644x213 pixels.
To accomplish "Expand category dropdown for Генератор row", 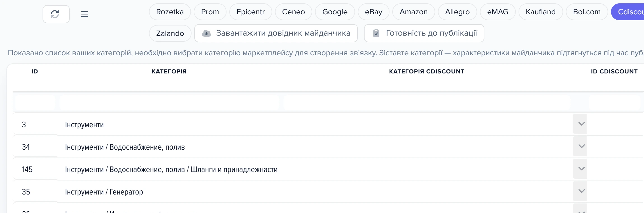I will (x=580, y=191).
